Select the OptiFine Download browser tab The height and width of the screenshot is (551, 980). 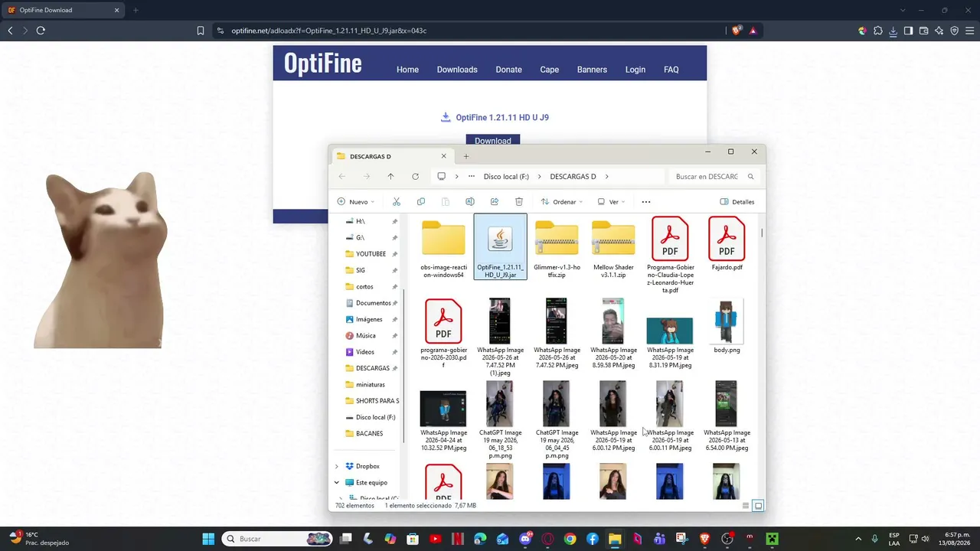(64, 10)
